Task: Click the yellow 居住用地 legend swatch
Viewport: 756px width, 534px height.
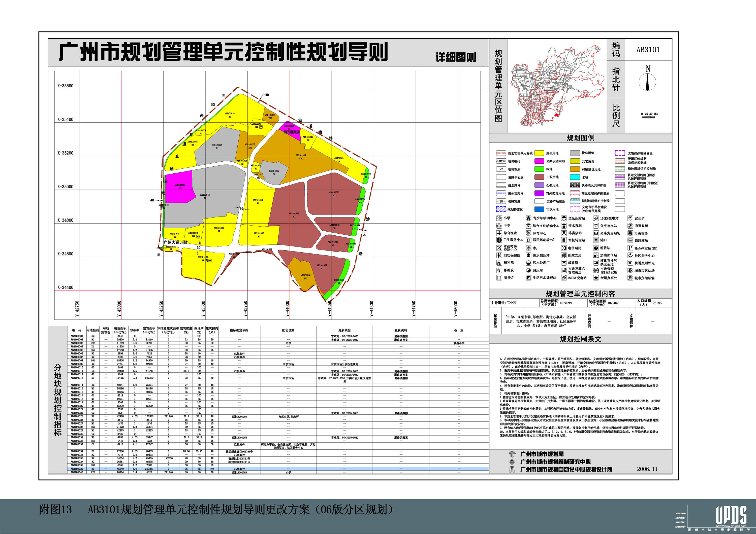Action: click(539, 153)
